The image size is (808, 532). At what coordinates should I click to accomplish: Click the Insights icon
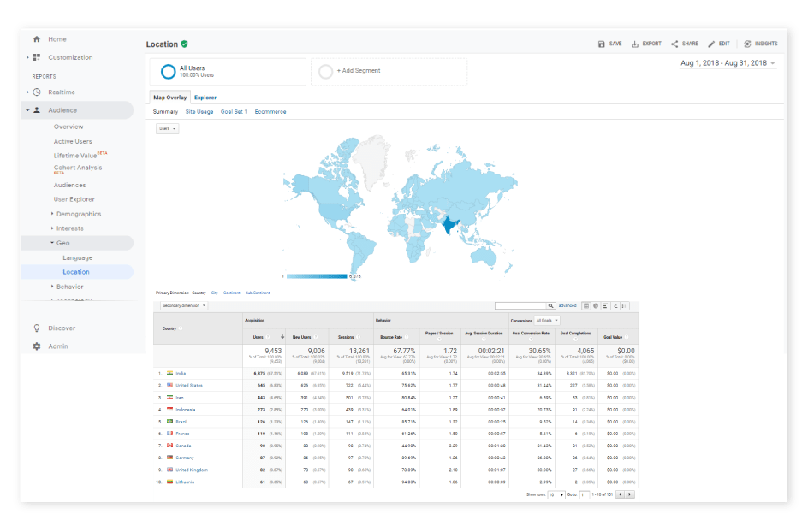pyautogui.click(x=747, y=44)
